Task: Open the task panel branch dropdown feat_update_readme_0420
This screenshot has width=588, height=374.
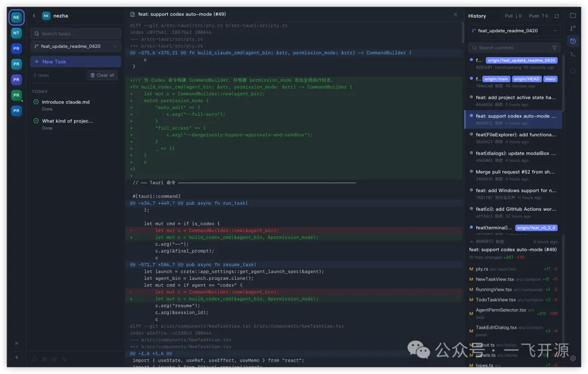Action: [76, 46]
